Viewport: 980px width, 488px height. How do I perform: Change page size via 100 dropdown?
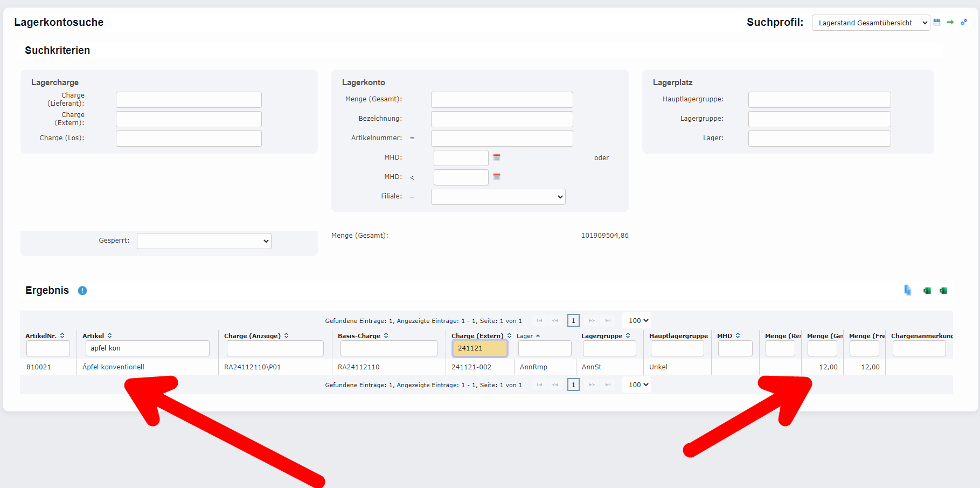636,320
